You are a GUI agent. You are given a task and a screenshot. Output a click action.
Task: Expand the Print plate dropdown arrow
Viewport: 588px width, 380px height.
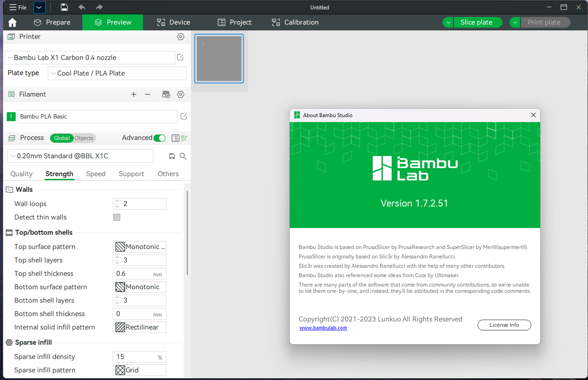tap(515, 22)
